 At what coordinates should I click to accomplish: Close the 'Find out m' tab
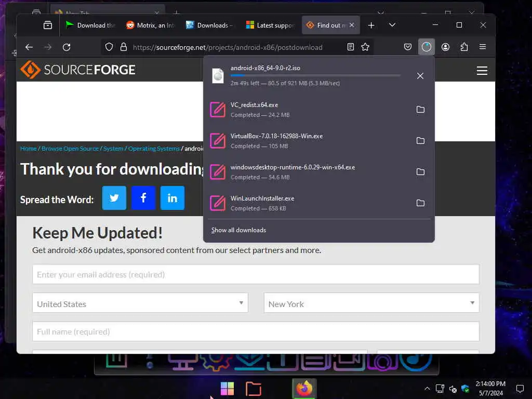tap(352, 25)
